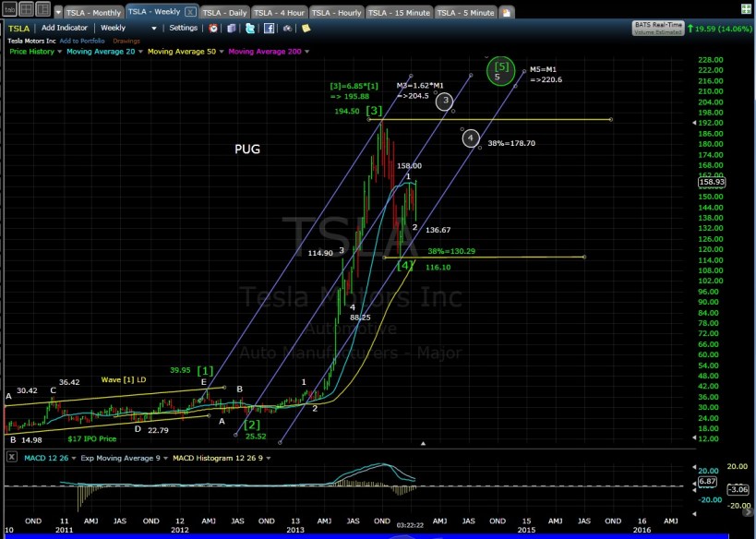Open chart Settings
The width and height of the screenshot is (756, 539).
183,28
